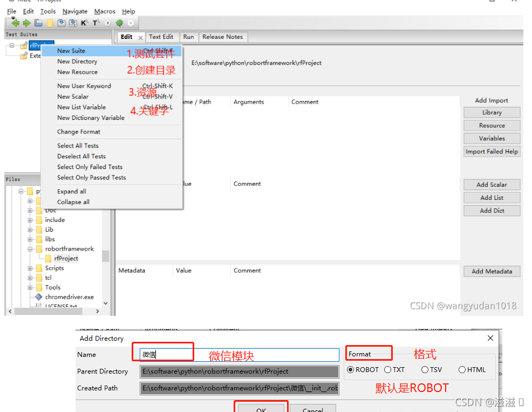This screenshot has width=532, height=412.
Task: Click the Files panel vertical scrollbar thumb
Action: coord(106,256)
